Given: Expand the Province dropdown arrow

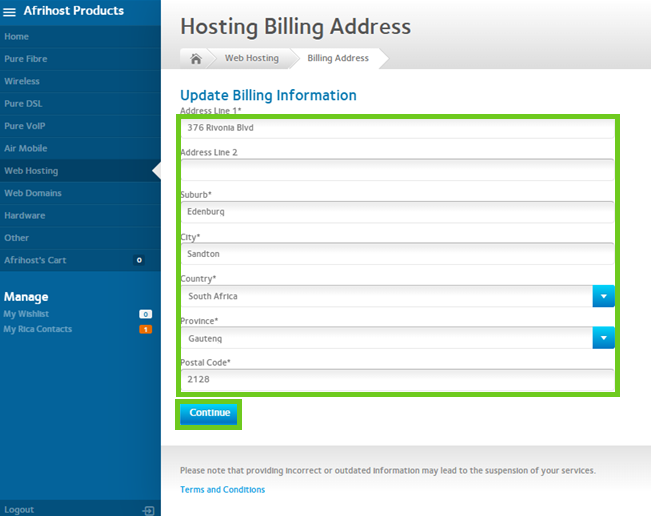Looking at the screenshot, I should (x=603, y=338).
